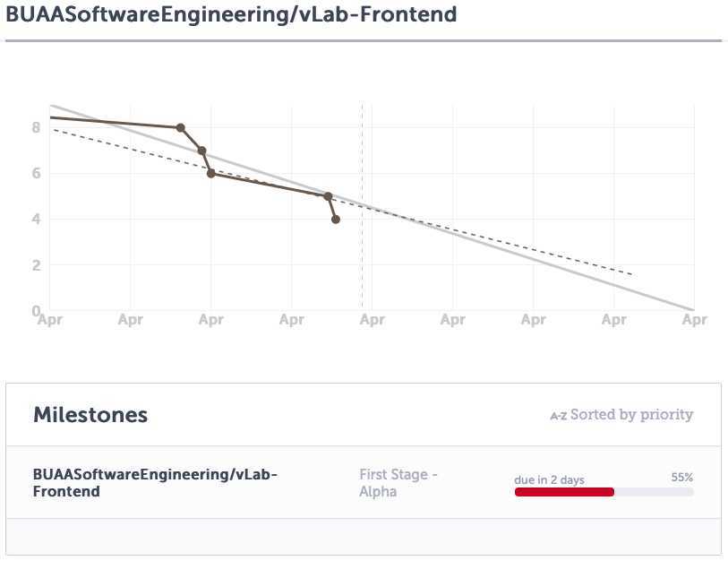Click the due in 2 days label
Image resolution: width=728 pixels, height=561 pixels.
(x=549, y=479)
